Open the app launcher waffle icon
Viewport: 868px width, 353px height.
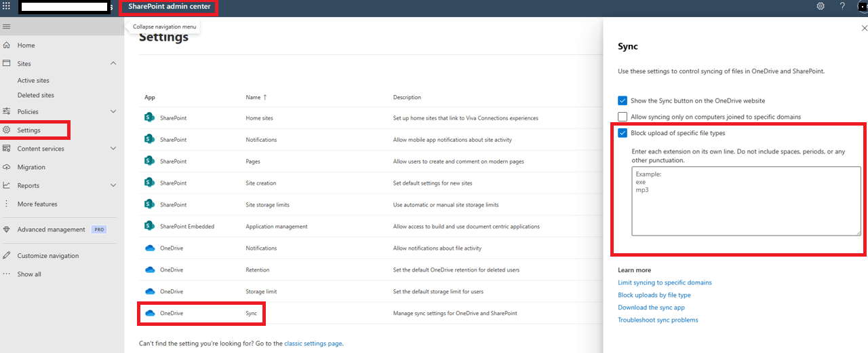point(6,6)
